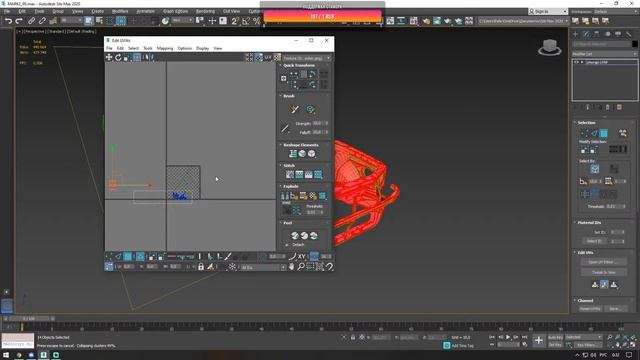Toggle Polygon sub-object mode in Edit UVWs bottom bar
Image resolution: width=640 pixels, height=360 pixels.
point(128,256)
